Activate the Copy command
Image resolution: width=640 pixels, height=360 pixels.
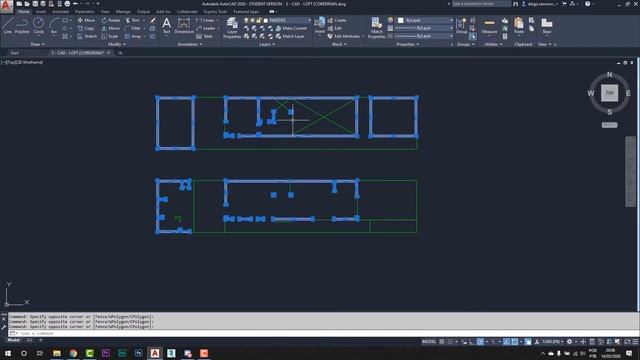pyautogui.click(x=86, y=28)
